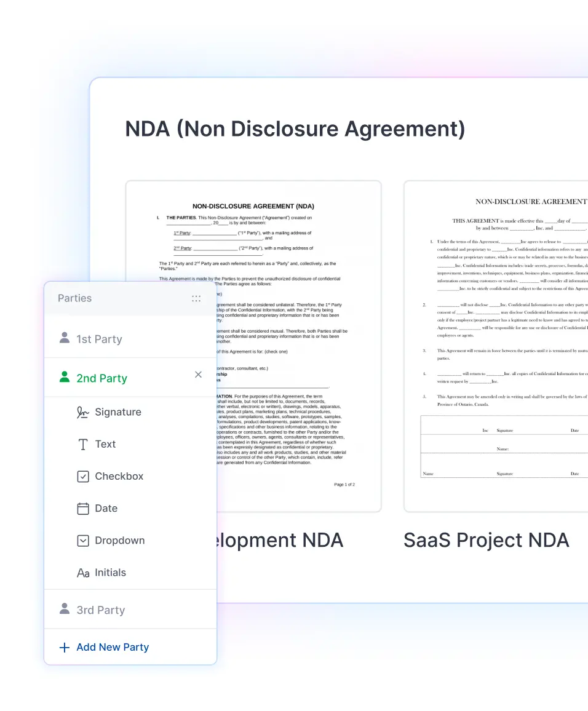Click the NDA (Non Disclosure Agreement) heading
Viewport: 588px width, 711px height.
(x=295, y=129)
